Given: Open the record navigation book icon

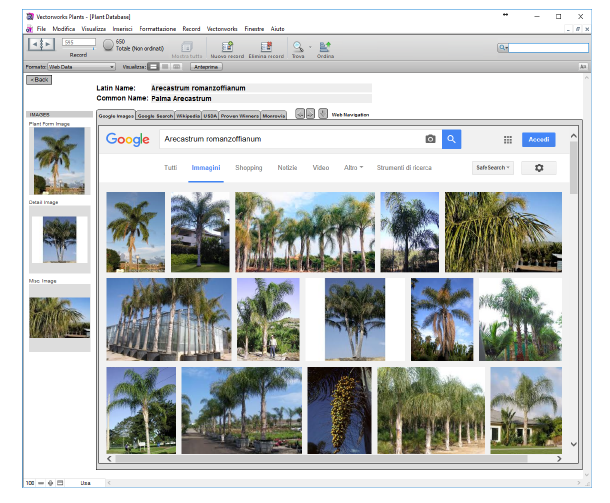Looking at the screenshot, I should (x=41, y=44).
